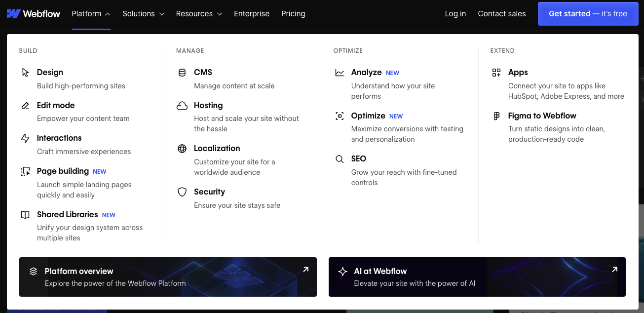This screenshot has height=313, width=644.
Task: Click the EXTEND section heading
Action: pos(502,51)
